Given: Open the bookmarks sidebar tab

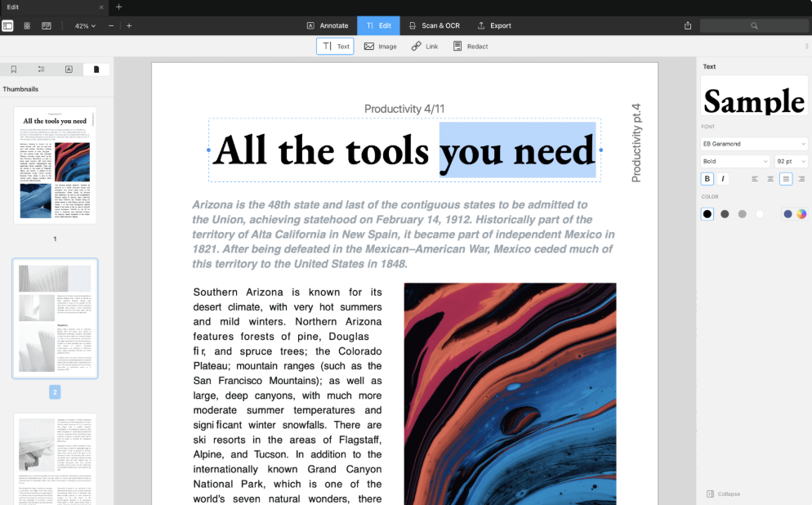Looking at the screenshot, I should (14, 69).
